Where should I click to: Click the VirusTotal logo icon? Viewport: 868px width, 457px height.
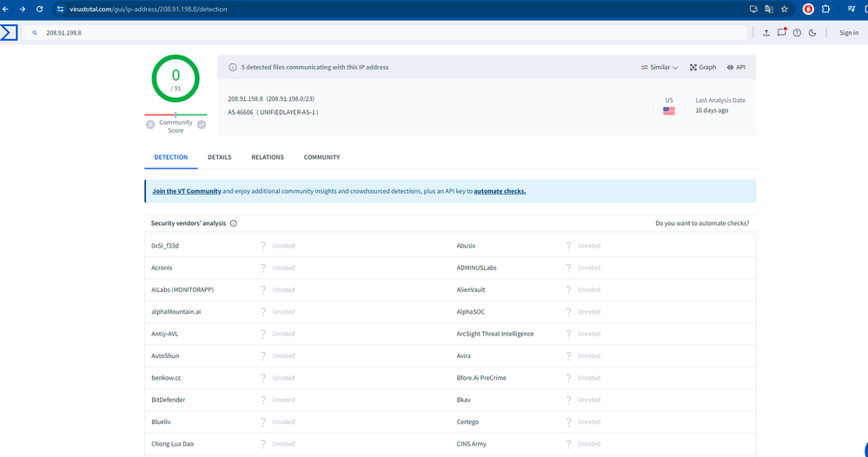point(9,33)
